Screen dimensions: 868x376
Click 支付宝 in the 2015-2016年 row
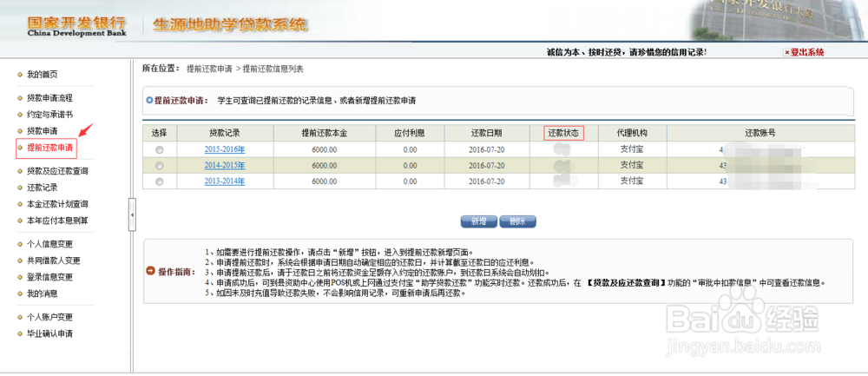(632, 149)
